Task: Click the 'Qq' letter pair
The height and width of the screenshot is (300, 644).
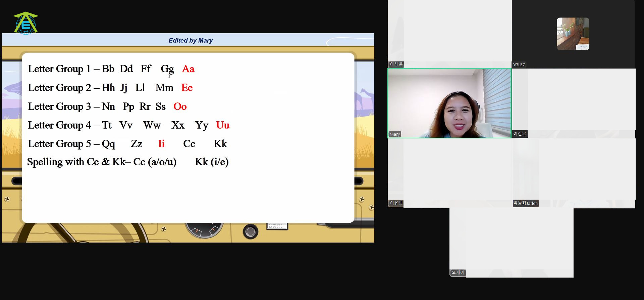Action: pos(108,144)
